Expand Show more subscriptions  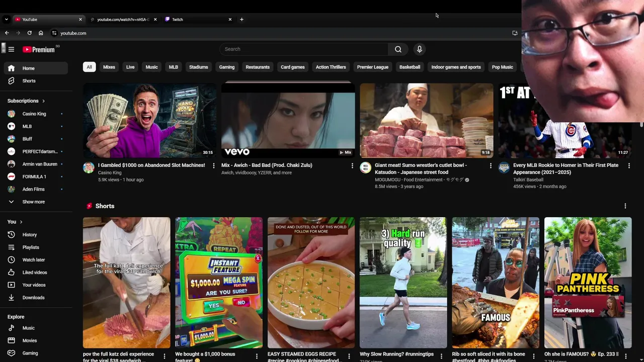(x=35, y=202)
